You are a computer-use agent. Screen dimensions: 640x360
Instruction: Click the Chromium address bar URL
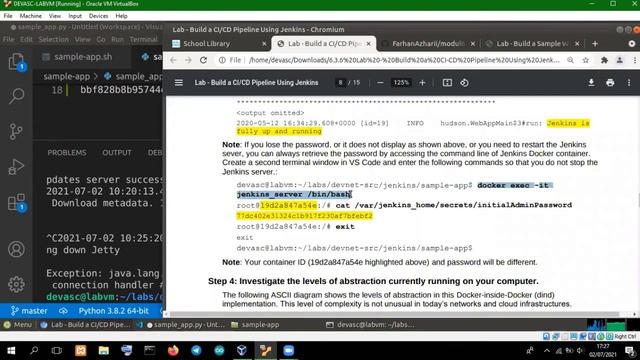pyautogui.click(x=404, y=60)
